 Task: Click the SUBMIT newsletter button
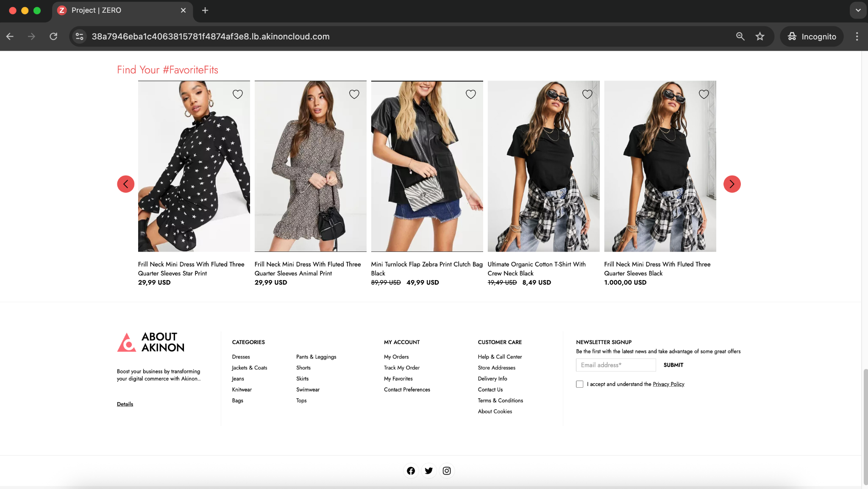(x=673, y=365)
